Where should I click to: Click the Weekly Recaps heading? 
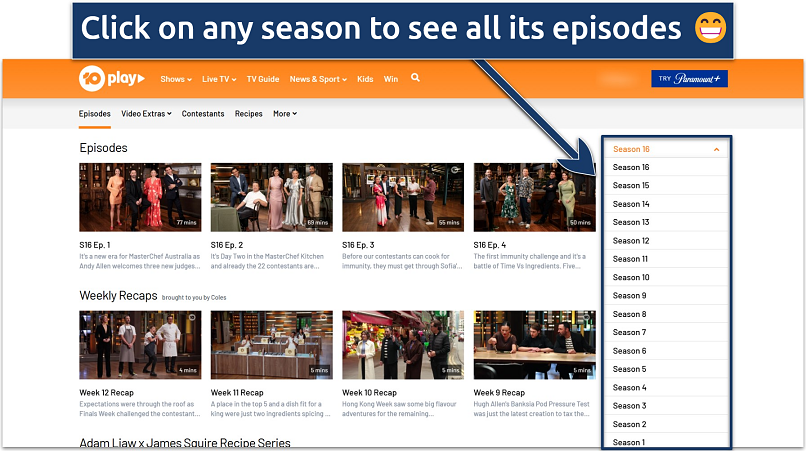click(x=118, y=296)
